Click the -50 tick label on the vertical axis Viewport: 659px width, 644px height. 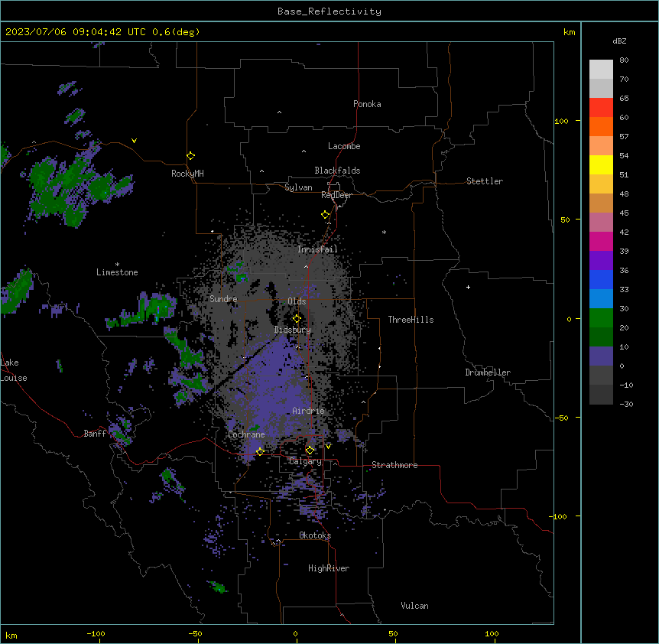561,418
